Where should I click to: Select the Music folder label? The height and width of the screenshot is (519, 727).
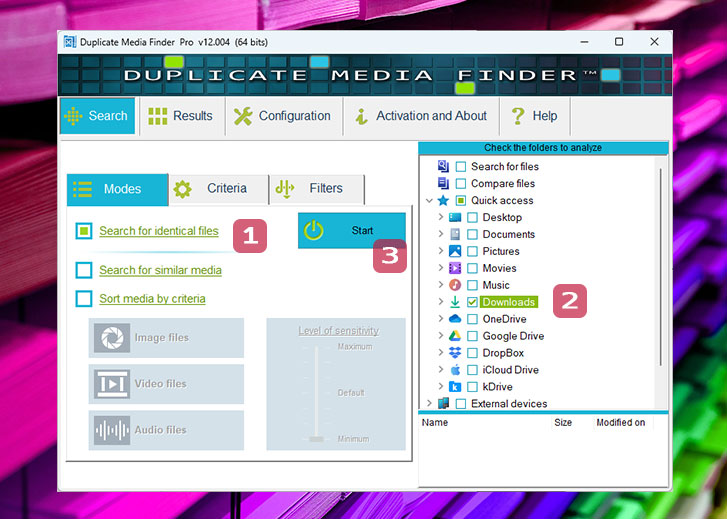point(496,285)
